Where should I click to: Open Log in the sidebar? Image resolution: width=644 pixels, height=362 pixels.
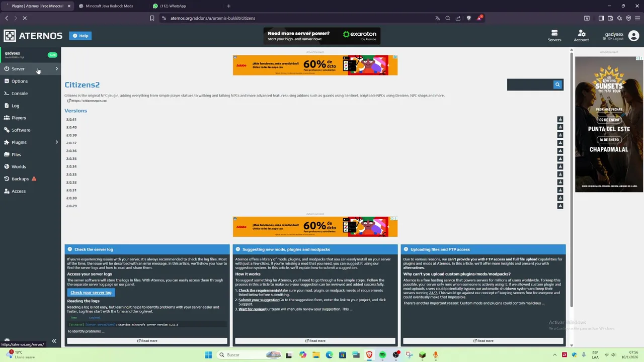pyautogui.click(x=30, y=106)
